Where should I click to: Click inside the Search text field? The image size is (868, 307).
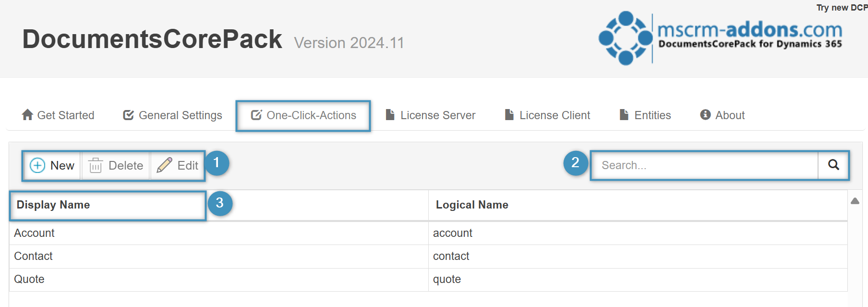704,165
